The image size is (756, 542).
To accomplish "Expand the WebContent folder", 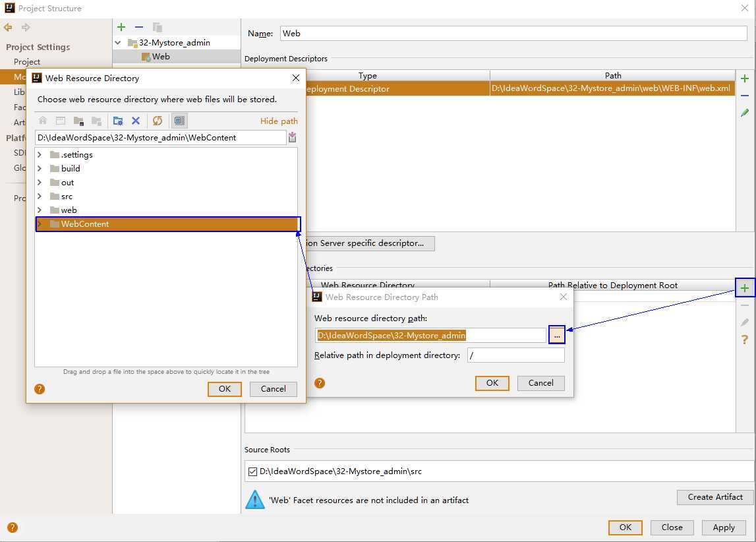I will coord(40,224).
